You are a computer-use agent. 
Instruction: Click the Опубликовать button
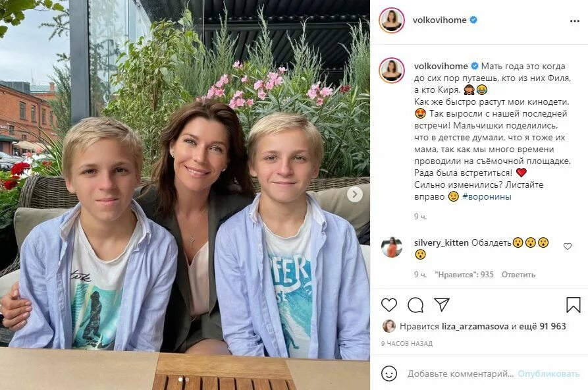pyautogui.click(x=548, y=374)
